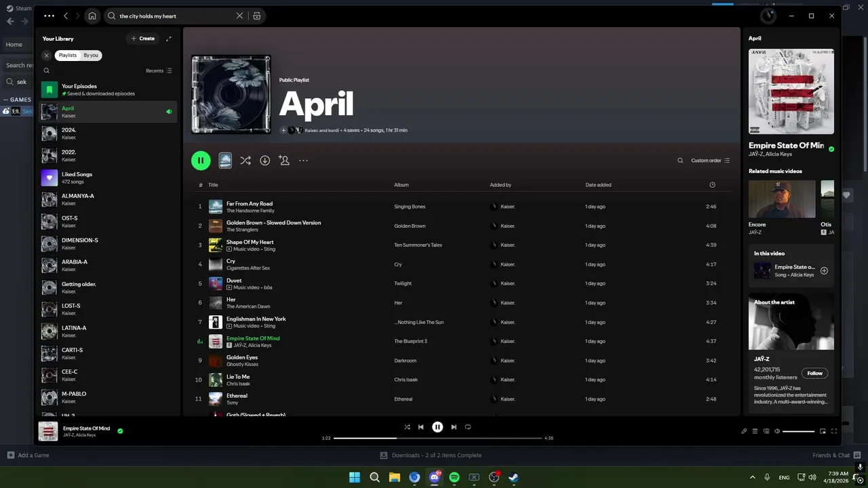
Task: Toggle shuffle in bottom player bar
Action: [407, 427]
